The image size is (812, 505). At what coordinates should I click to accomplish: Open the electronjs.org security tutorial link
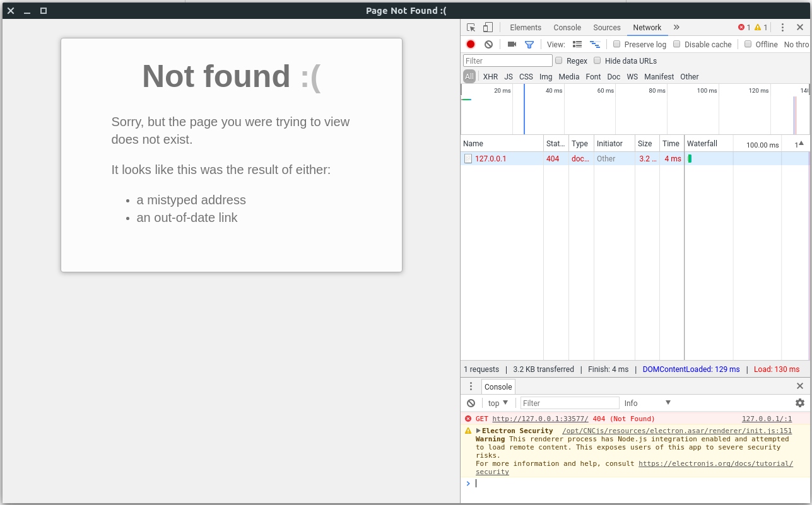click(715, 463)
